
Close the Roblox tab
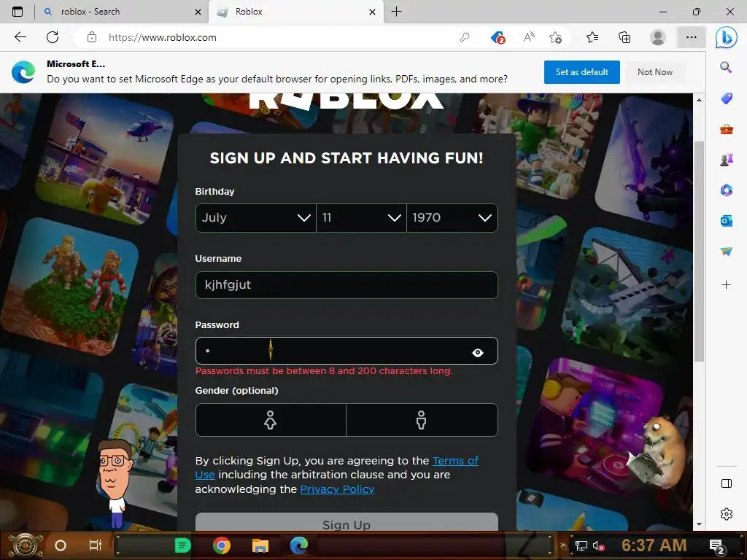373,12
